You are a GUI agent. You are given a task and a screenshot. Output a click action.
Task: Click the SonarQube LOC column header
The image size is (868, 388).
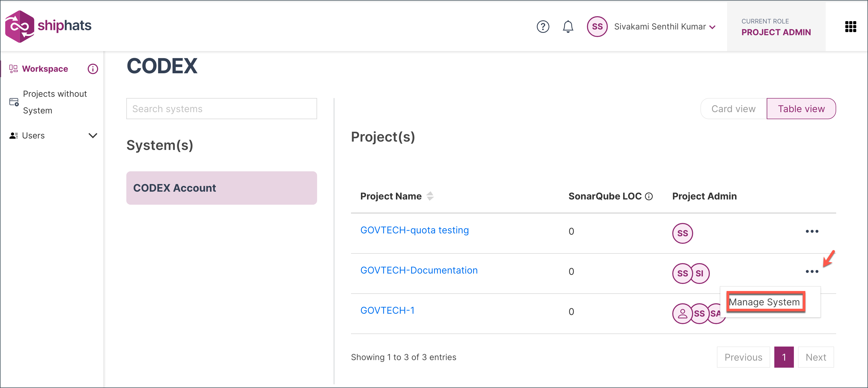[605, 196]
